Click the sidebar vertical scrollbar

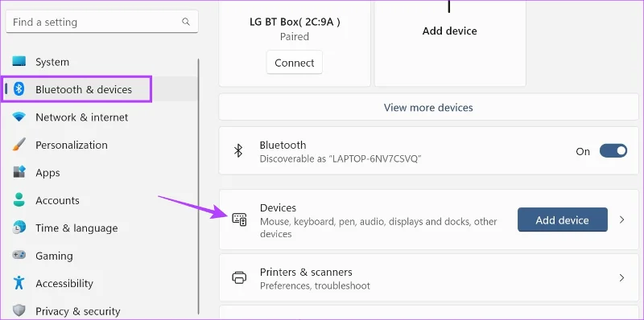[199, 186]
